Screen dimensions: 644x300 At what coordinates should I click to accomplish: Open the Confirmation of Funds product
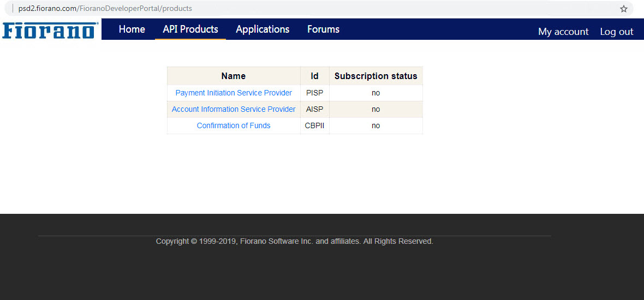pos(234,125)
